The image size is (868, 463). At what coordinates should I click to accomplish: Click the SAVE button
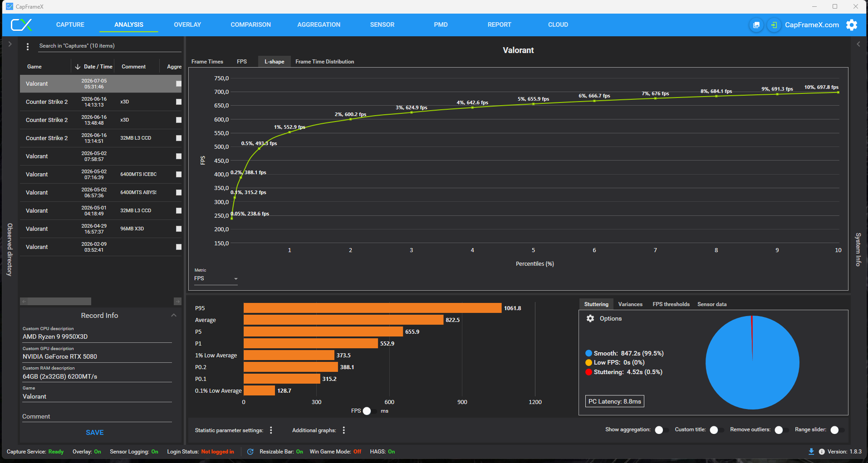pos(95,433)
